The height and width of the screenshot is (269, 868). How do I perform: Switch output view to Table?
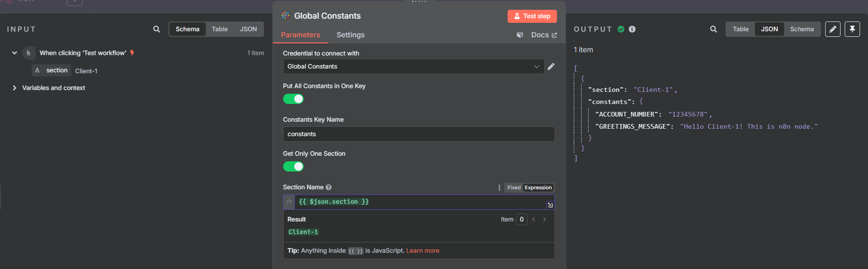click(x=740, y=29)
